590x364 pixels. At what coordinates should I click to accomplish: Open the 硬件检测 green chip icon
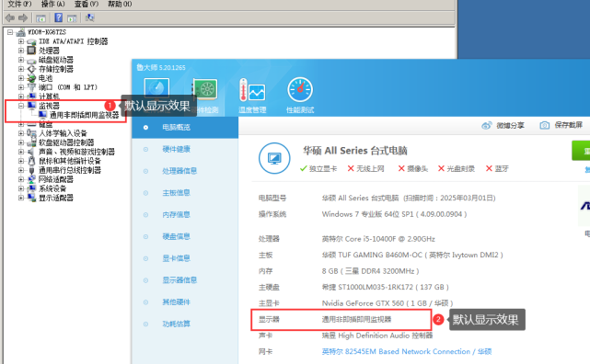point(205,89)
